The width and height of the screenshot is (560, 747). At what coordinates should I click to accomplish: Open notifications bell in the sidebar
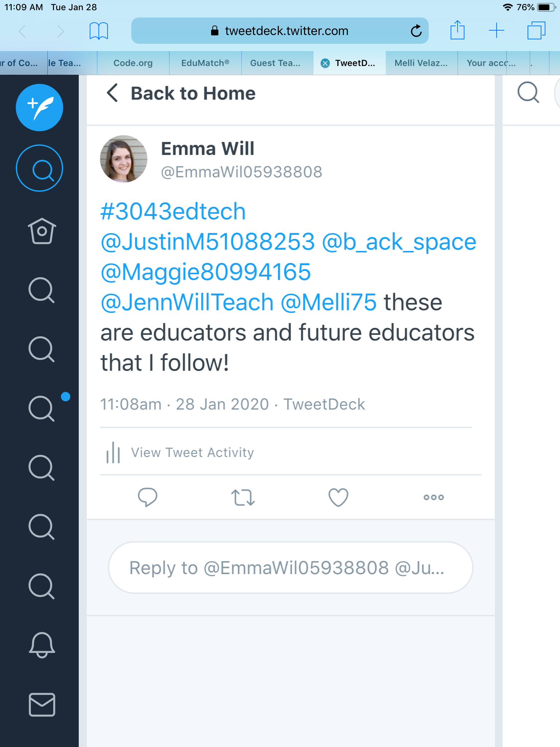click(42, 645)
